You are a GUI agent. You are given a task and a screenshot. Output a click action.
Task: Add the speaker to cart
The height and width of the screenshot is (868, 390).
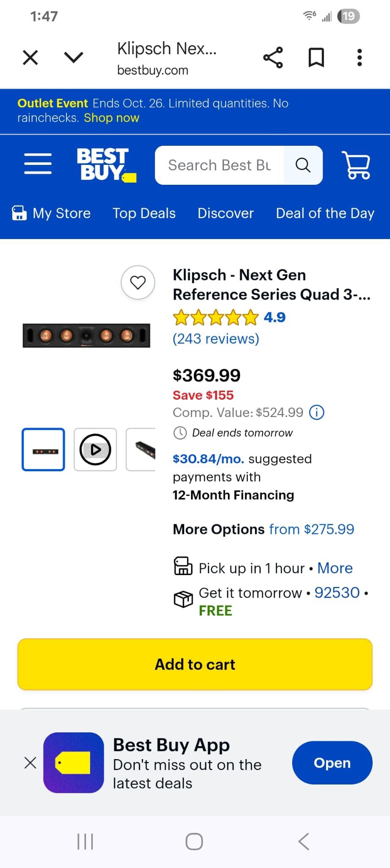[195, 664]
